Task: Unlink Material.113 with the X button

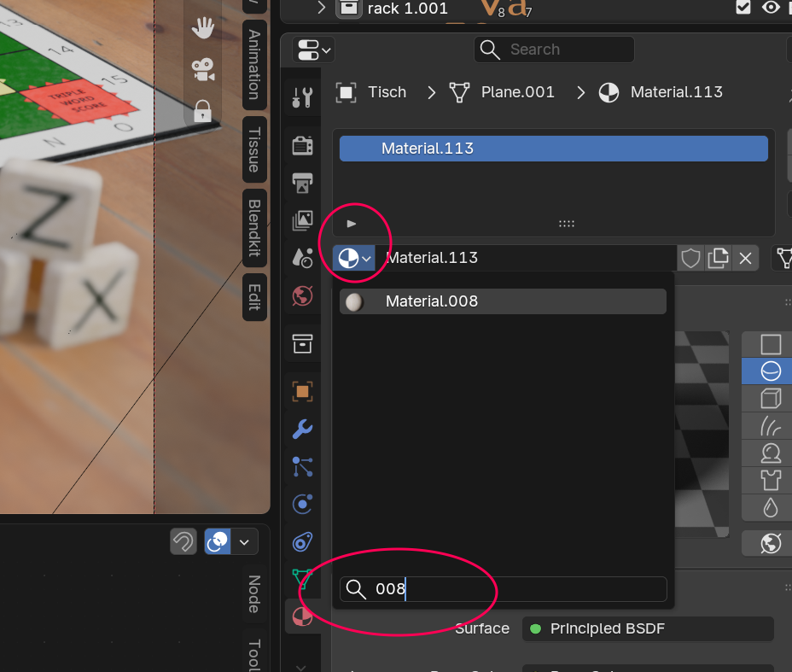Action: (745, 258)
